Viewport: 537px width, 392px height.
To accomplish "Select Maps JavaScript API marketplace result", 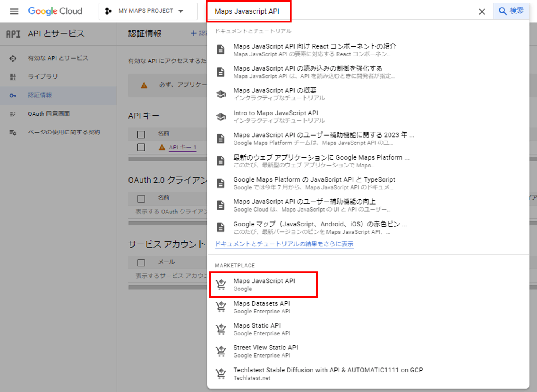I will point(264,285).
